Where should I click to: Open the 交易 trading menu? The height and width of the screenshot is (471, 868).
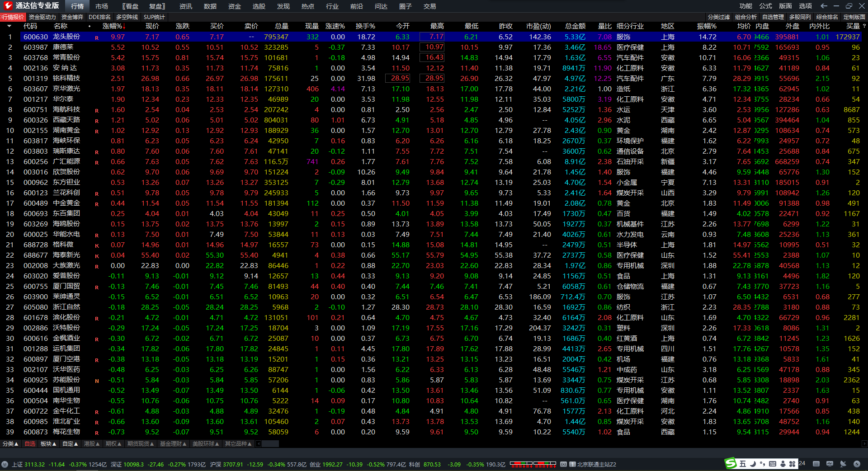click(x=430, y=6)
